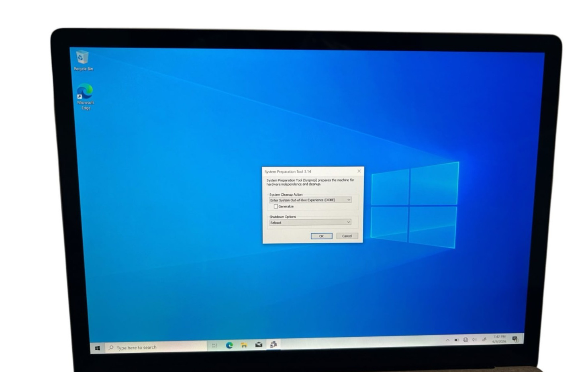Open File Explorer from the taskbar
The height and width of the screenshot is (372, 588).
[x=244, y=345]
